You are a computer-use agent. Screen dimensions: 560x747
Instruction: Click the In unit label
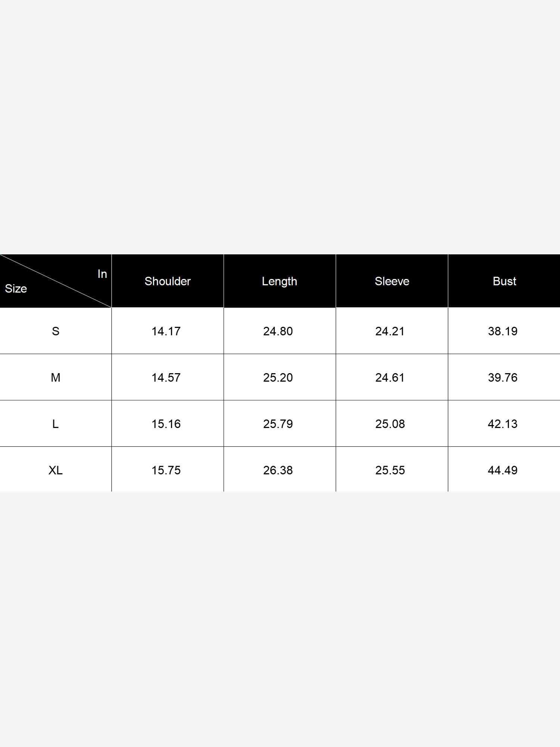102,274
